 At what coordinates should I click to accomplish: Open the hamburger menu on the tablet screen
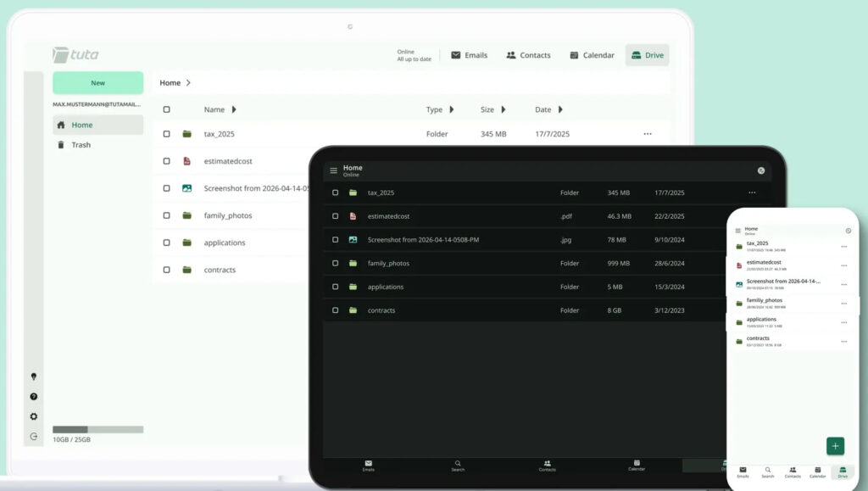[x=333, y=170]
